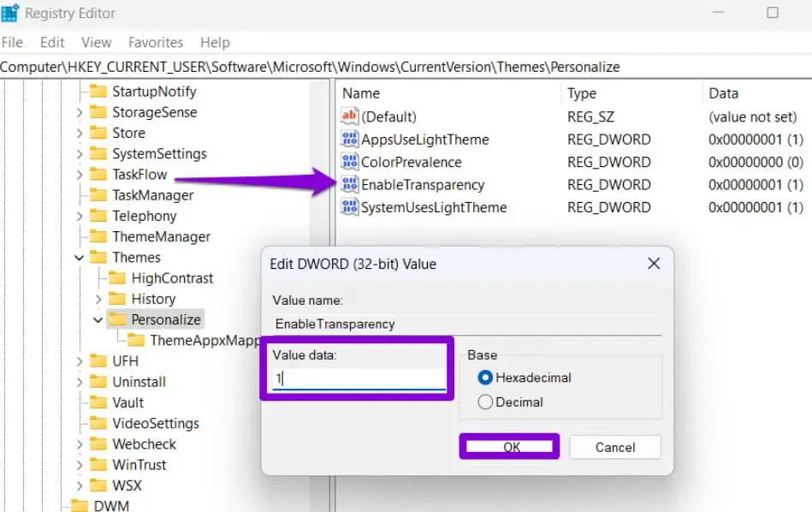Viewport: 812px width, 512px height.
Task: Expand the SystemSettings tree node
Action: (x=80, y=154)
